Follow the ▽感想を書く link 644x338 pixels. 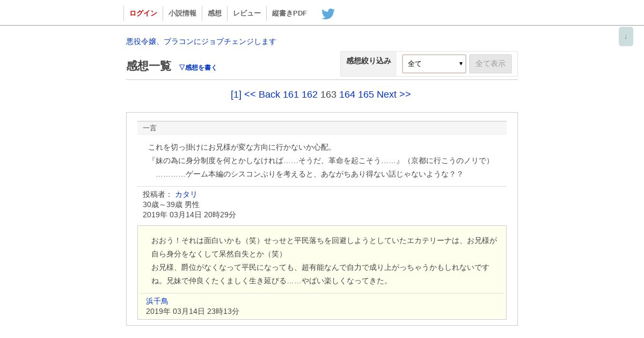tap(198, 67)
